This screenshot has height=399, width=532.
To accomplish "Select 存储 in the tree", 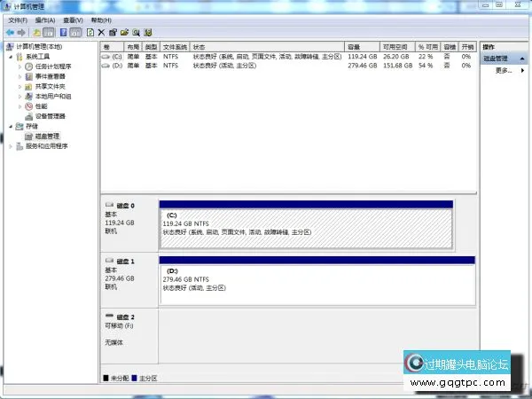I will (x=32, y=126).
